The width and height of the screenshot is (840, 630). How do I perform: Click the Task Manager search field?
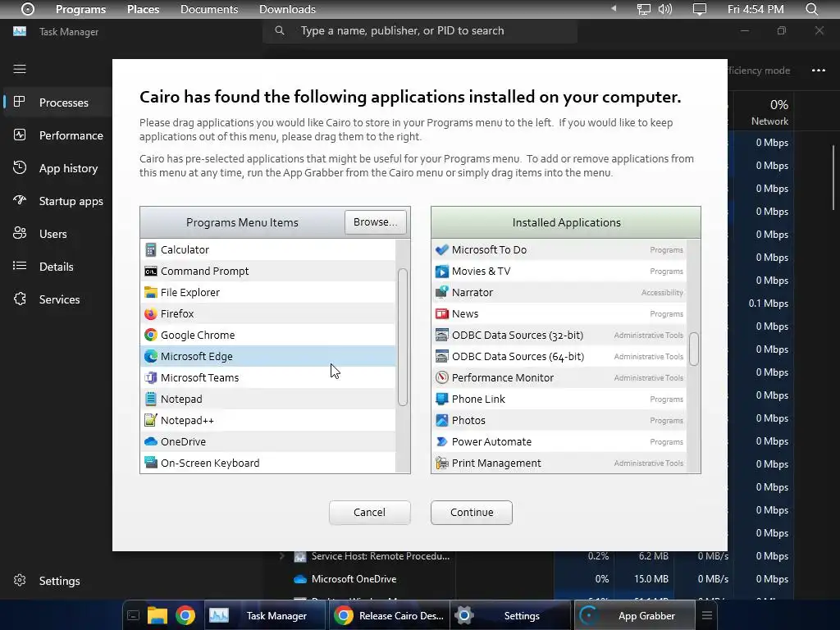pyautogui.click(x=420, y=31)
